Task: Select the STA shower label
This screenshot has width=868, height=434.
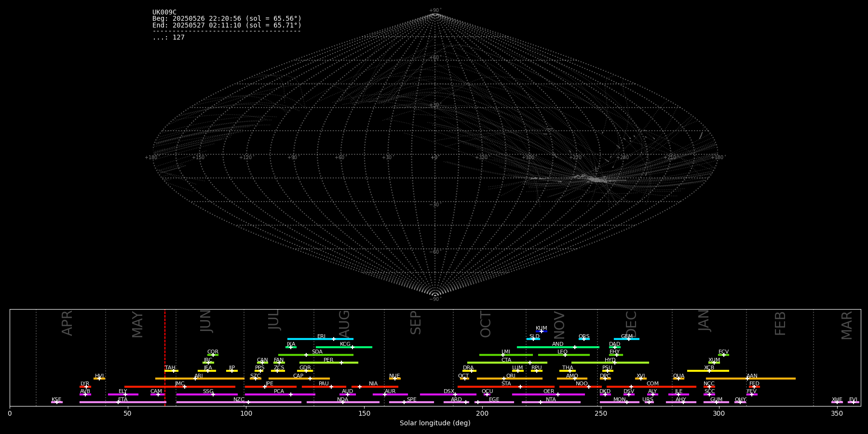Action: coord(506,384)
